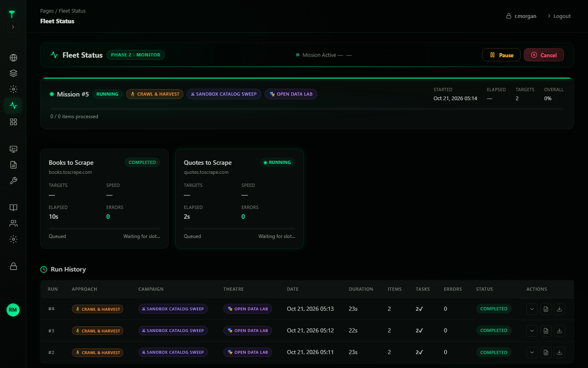The image size is (588, 368).
Task: Open the terminal console sidebar icon
Action: click(x=13, y=149)
